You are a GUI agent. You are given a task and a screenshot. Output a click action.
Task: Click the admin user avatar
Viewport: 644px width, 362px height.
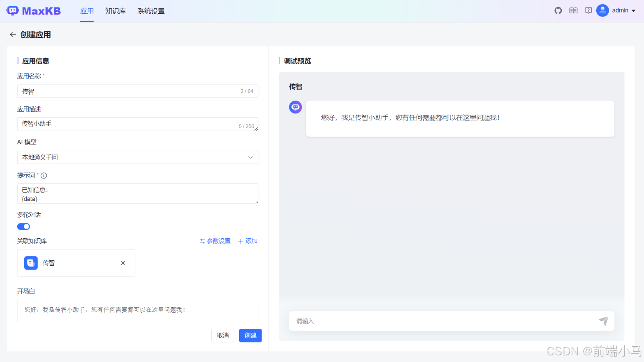tap(603, 11)
